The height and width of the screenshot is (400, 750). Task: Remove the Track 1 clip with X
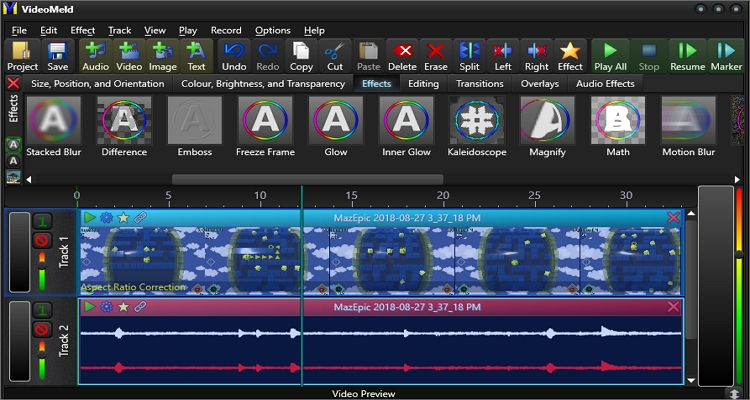tap(673, 218)
